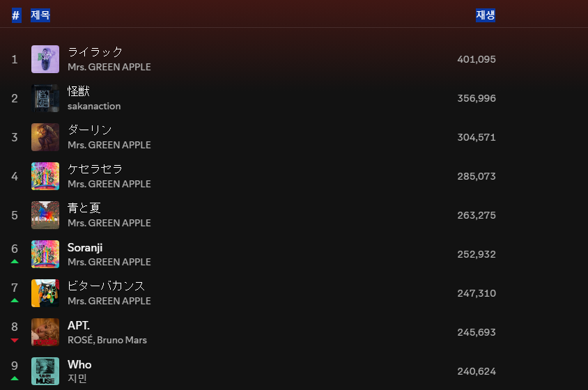588x390 pixels.
Task: Click the red down arrow under rank 8
Action: pyautogui.click(x=15, y=340)
